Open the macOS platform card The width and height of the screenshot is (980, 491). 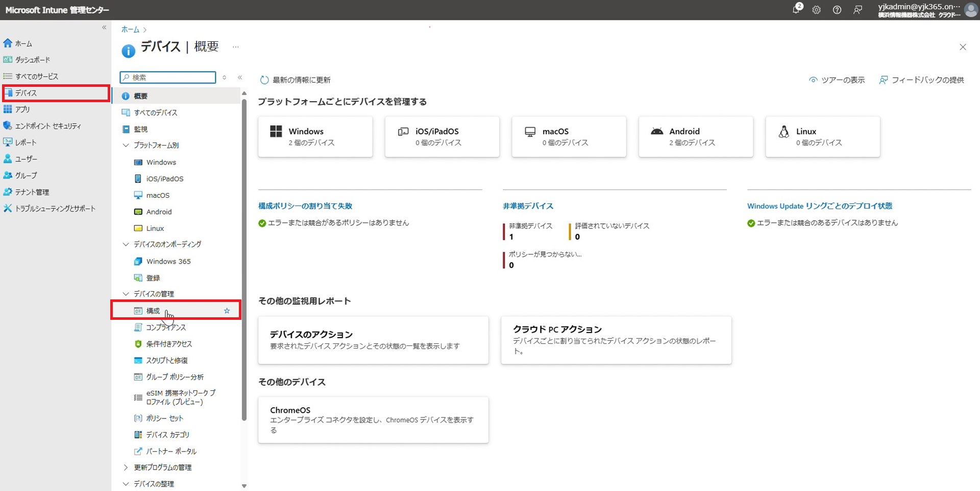(569, 136)
